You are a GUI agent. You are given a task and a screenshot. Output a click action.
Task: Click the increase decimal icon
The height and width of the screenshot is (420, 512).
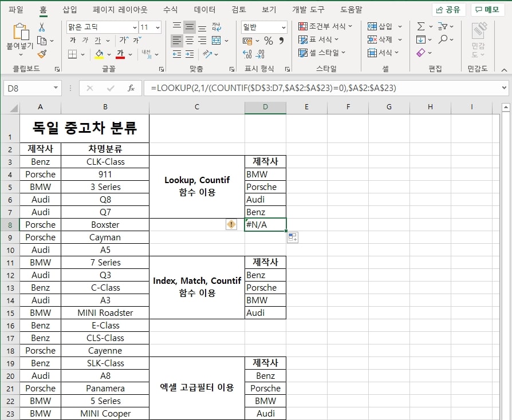tap(247, 54)
